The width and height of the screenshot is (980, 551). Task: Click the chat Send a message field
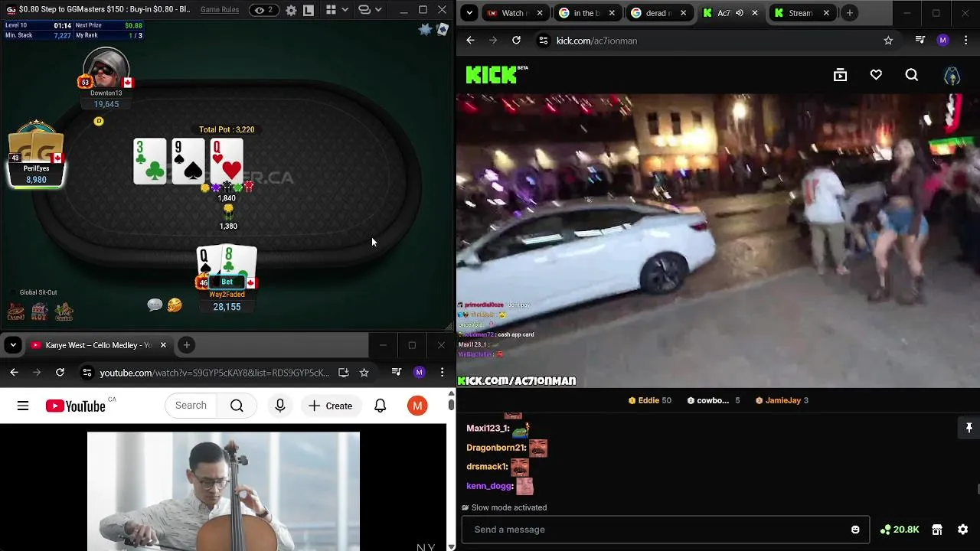(665, 530)
